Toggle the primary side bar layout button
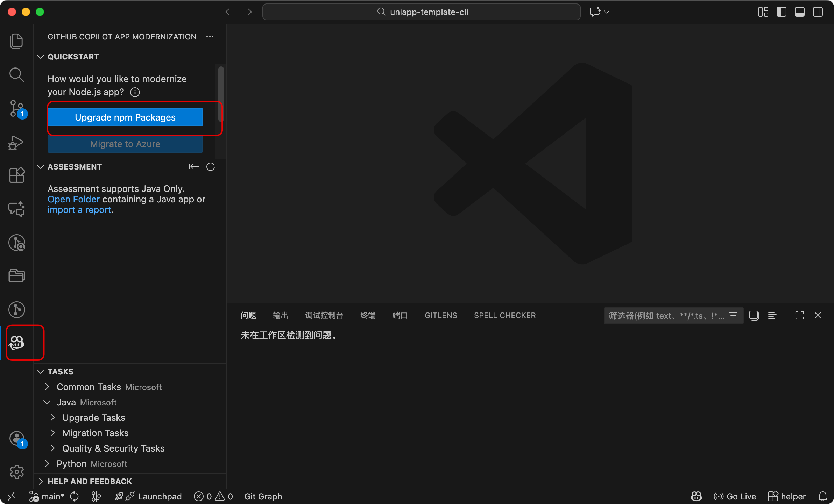The image size is (834, 504). (x=781, y=12)
